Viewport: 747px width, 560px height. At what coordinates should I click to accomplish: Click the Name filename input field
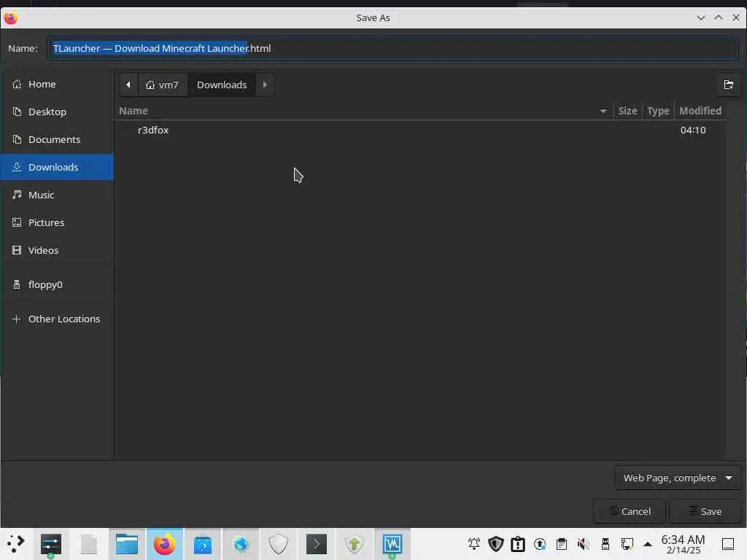392,48
